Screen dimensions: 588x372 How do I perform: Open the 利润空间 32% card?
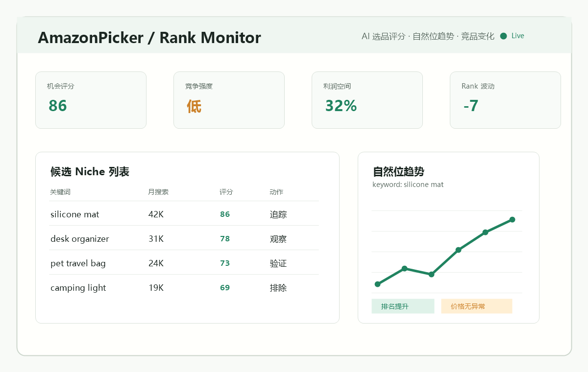click(367, 100)
